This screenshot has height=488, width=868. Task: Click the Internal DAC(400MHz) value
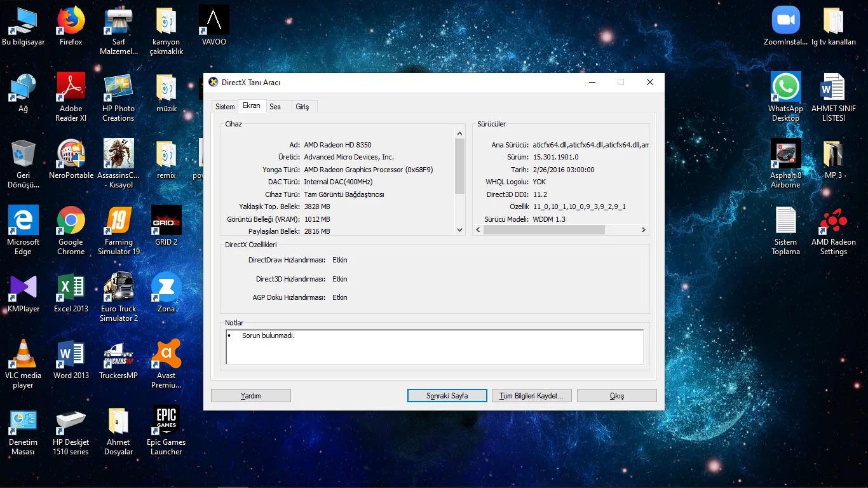339,182
